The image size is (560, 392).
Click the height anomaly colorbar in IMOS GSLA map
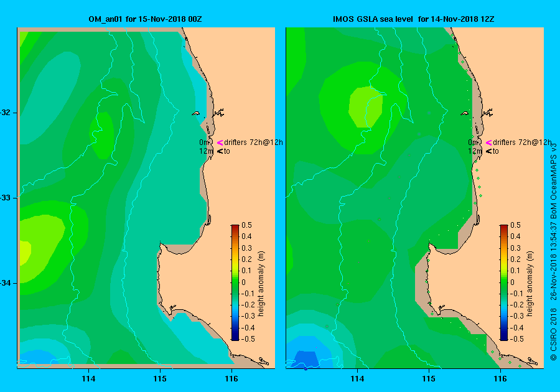pyautogui.click(x=503, y=282)
